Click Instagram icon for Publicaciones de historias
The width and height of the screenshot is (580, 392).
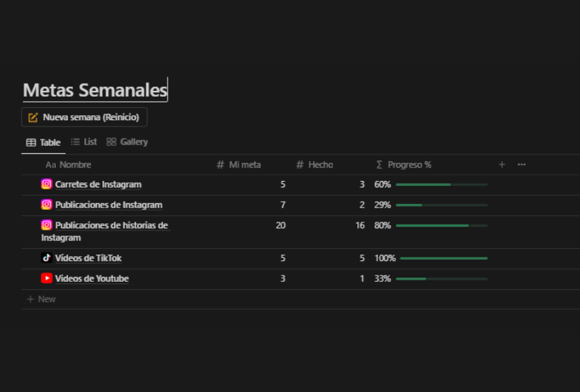[47, 225]
